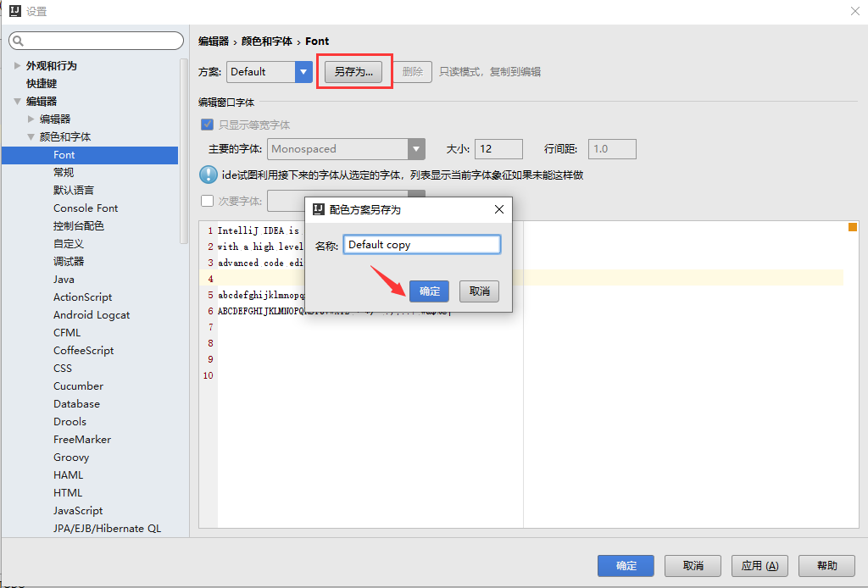Screen dimensions: 868x588
Task: Click the 另存为... button
Action: 353,72
